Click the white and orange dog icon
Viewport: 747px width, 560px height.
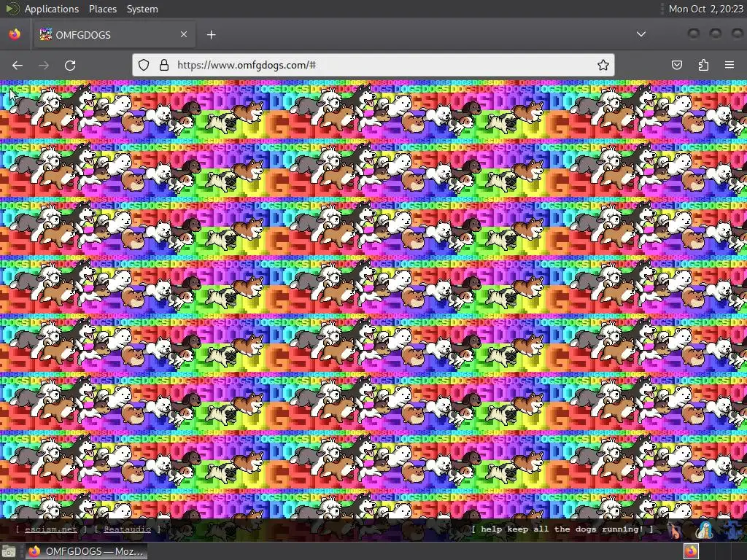(705, 529)
